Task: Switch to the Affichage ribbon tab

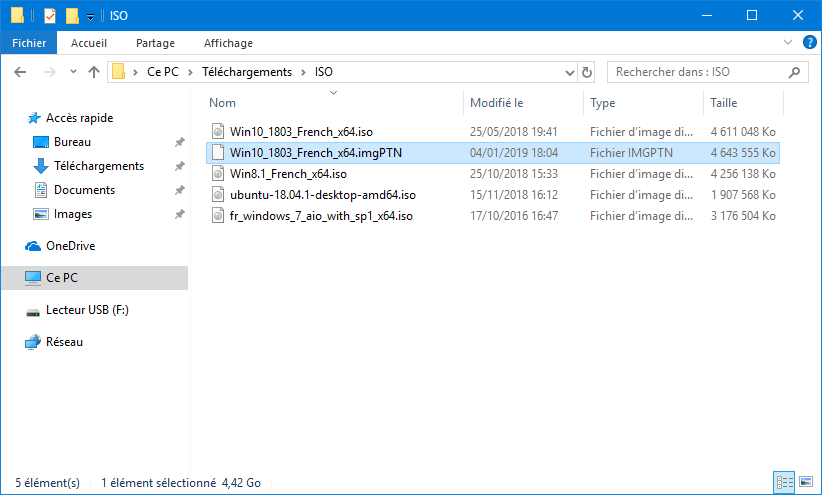Action: pyautogui.click(x=228, y=43)
